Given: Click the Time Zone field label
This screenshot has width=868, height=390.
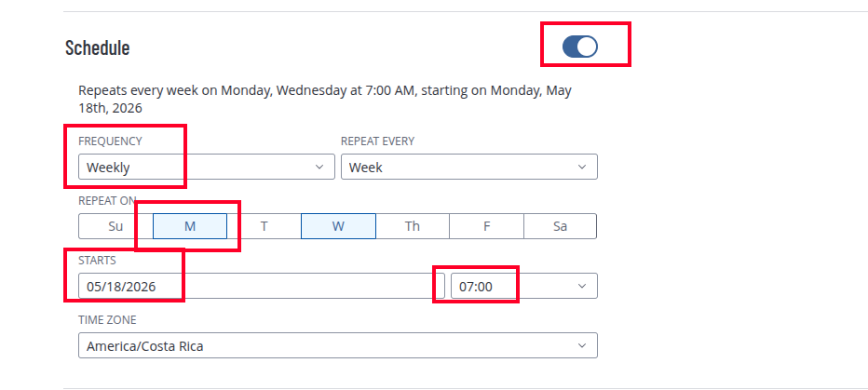Looking at the screenshot, I should 107,320.
